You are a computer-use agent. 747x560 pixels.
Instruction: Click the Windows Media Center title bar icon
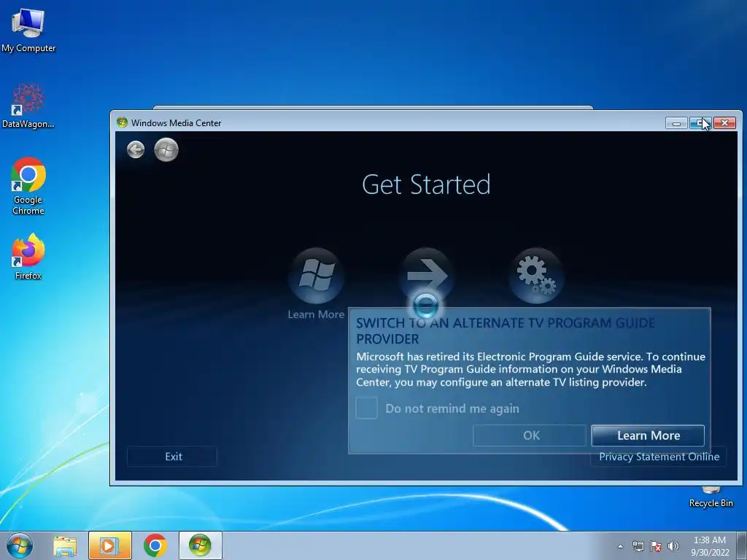coord(122,122)
